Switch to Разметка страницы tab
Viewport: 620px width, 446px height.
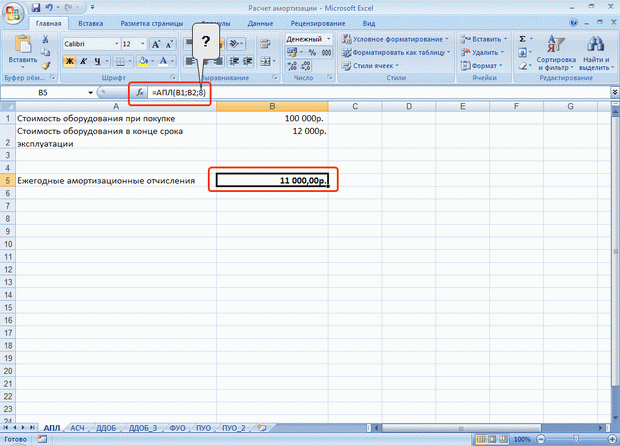tap(152, 23)
